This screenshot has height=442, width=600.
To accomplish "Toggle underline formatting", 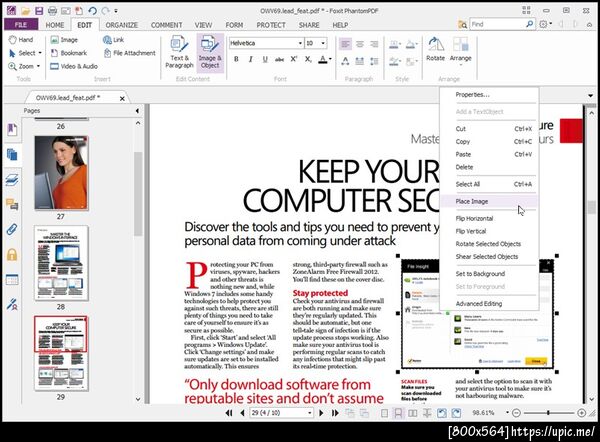I will 265,59.
